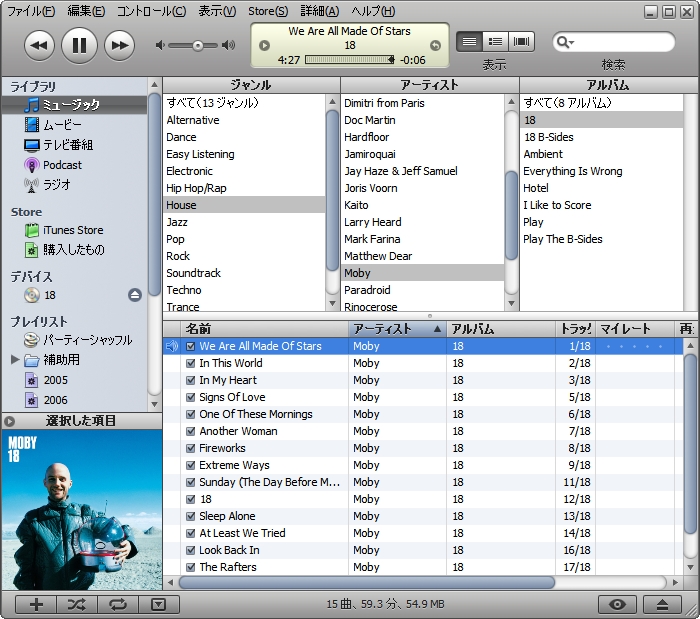Image resolution: width=700 pixels, height=619 pixels.
Task: Sort by マイレート column header
Action: [634, 329]
